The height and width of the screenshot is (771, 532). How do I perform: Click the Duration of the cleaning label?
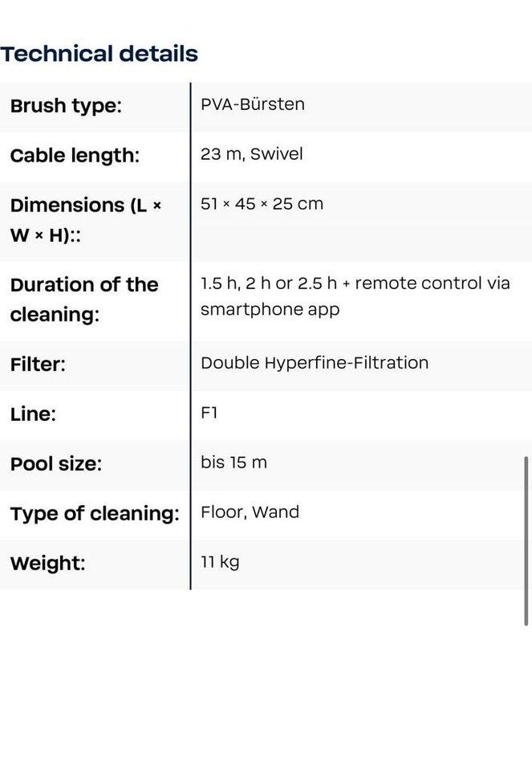click(83, 299)
